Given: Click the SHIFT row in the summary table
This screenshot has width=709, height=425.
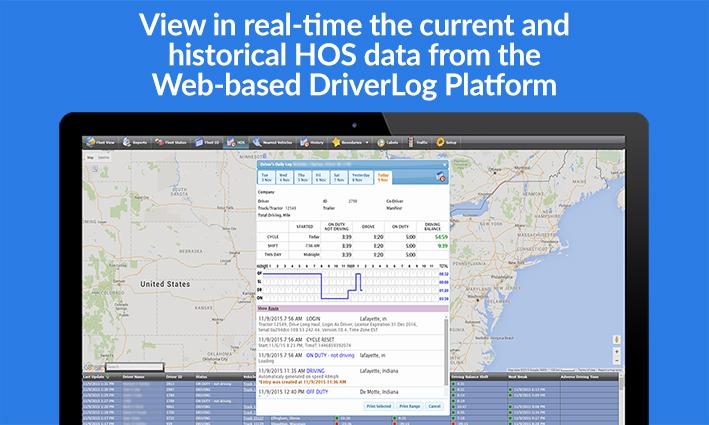Looking at the screenshot, I should pyautogui.click(x=353, y=246).
